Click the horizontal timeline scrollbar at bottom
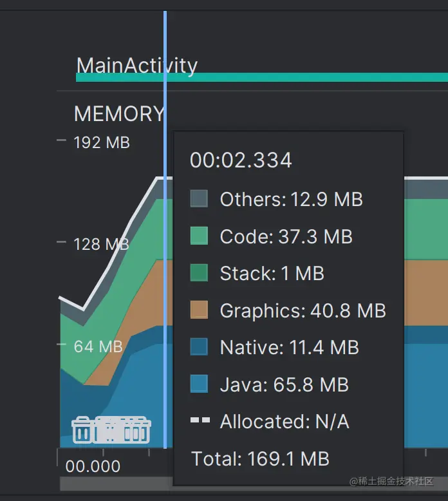This screenshot has width=448, height=501. (116, 483)
